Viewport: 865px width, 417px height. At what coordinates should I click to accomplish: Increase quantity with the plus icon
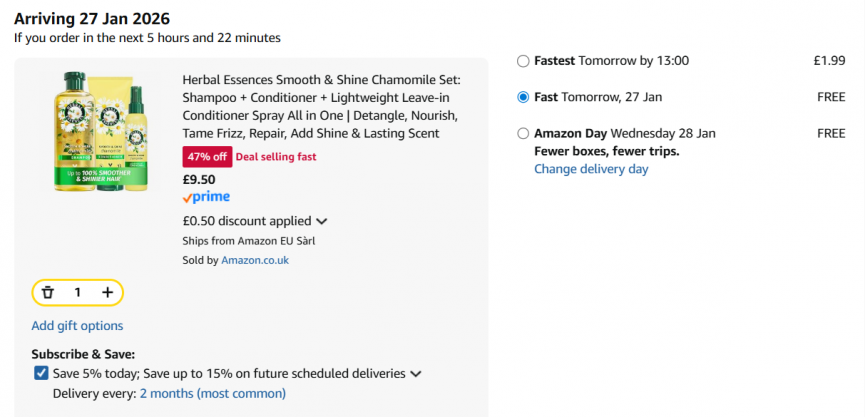(x=107, y=293)
